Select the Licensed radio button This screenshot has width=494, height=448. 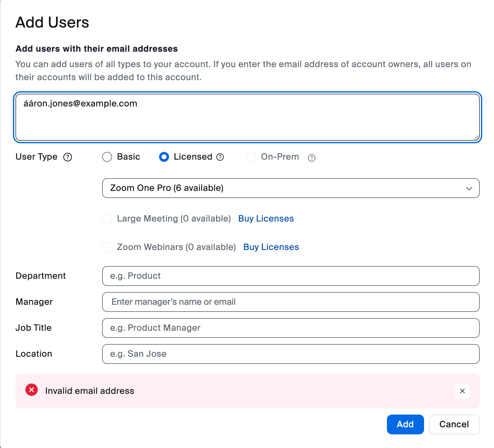tap(164, 157)
